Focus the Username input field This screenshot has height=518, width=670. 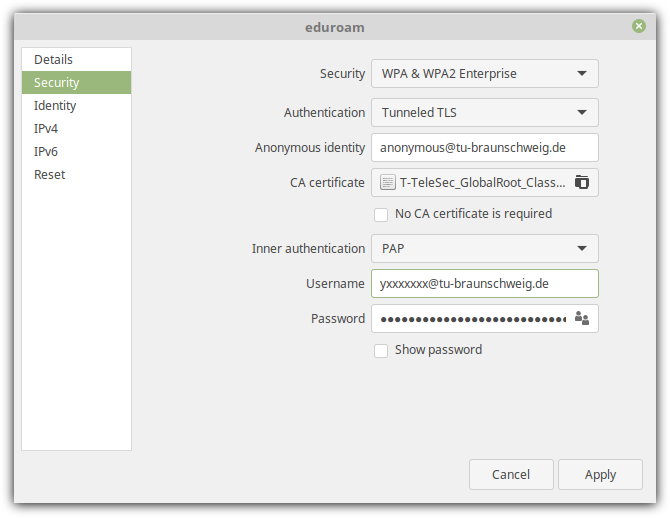pyautogui.click(x=484, y=284)
